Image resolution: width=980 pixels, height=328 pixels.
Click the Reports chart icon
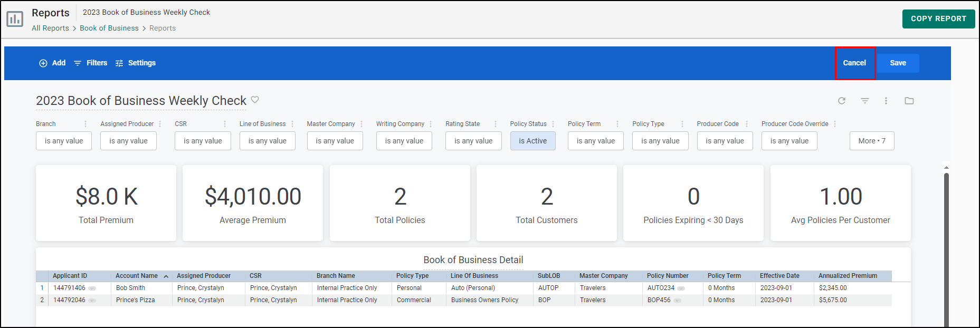click(x=15, y=19)
